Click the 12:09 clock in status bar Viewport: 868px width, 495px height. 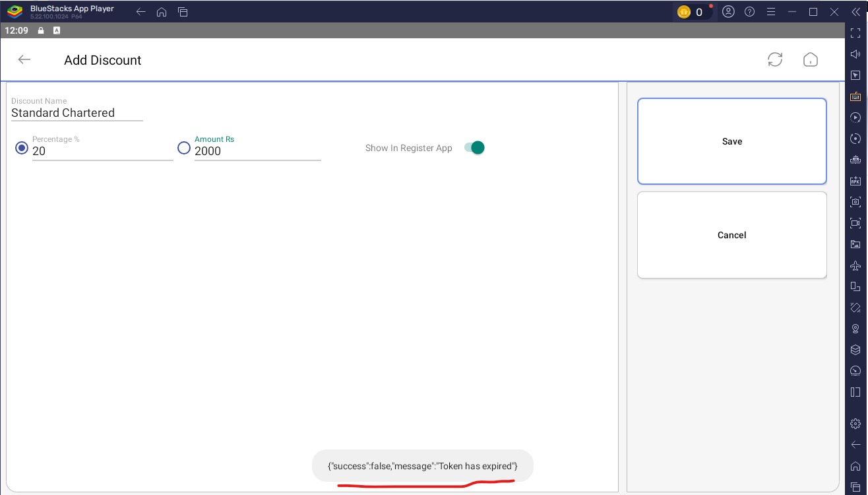pos(16,30)
